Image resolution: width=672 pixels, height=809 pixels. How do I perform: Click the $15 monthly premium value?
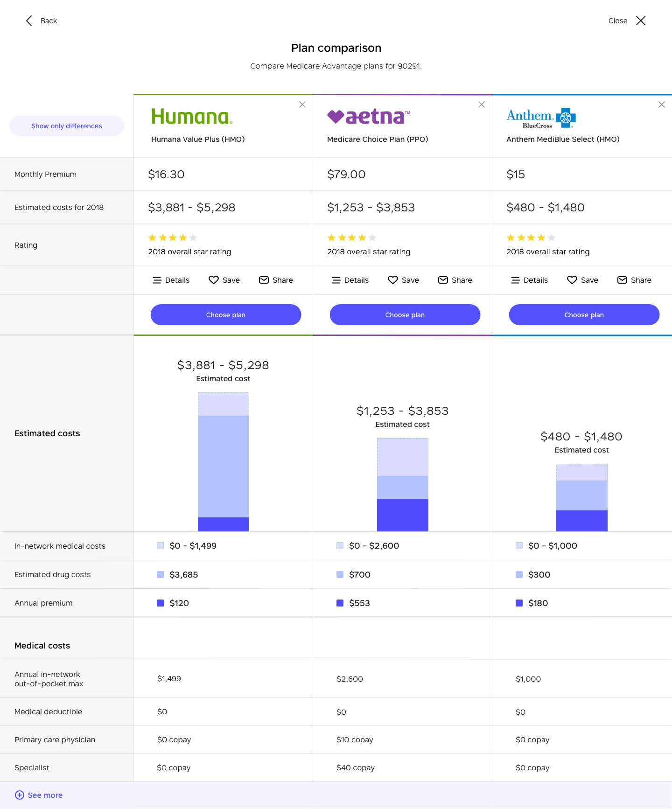click(x=516, y=174)
